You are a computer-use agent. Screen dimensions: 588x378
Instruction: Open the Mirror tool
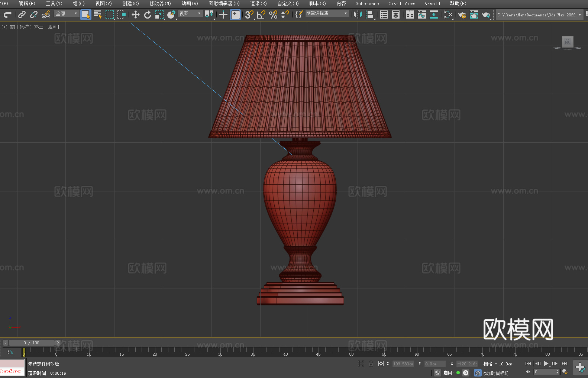pos(358,14)
